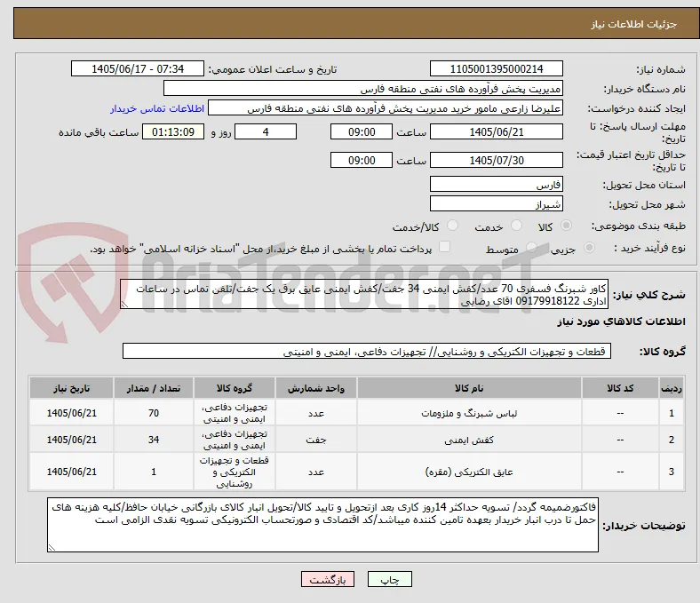Click the شرح کلی نیاز text area
Viewport: 700px width, 603px height.
pos(364,295)
